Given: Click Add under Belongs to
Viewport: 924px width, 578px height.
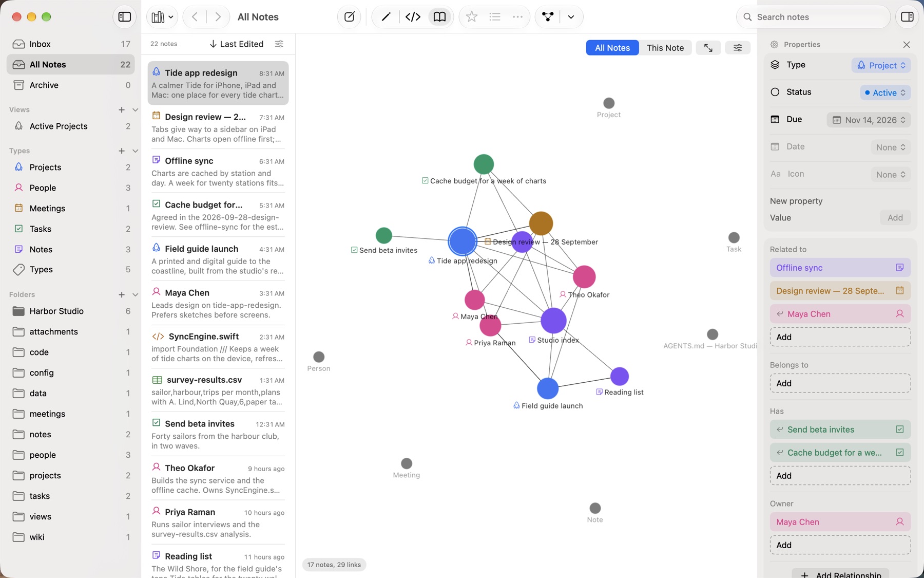Looking at the screenshot, I should point(840,383).
